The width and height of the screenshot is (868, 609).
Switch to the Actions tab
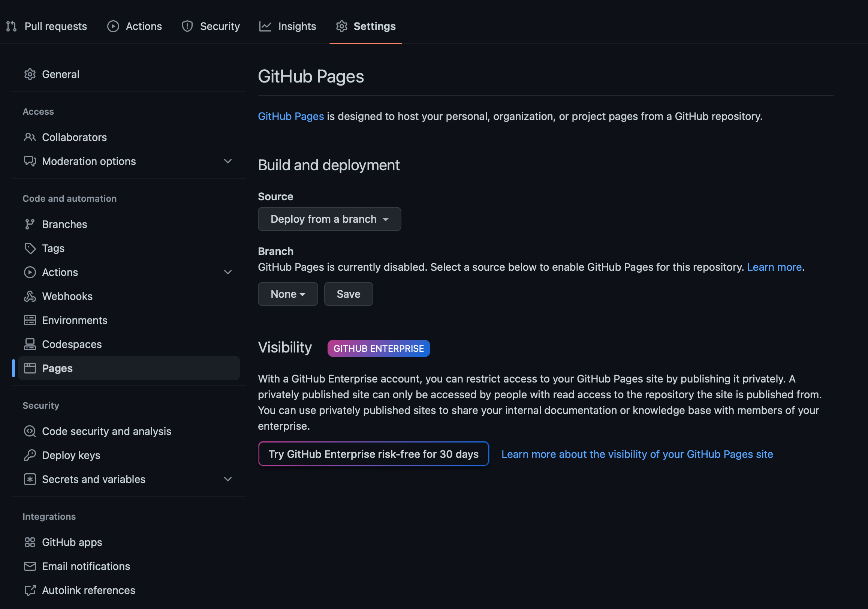135,26
